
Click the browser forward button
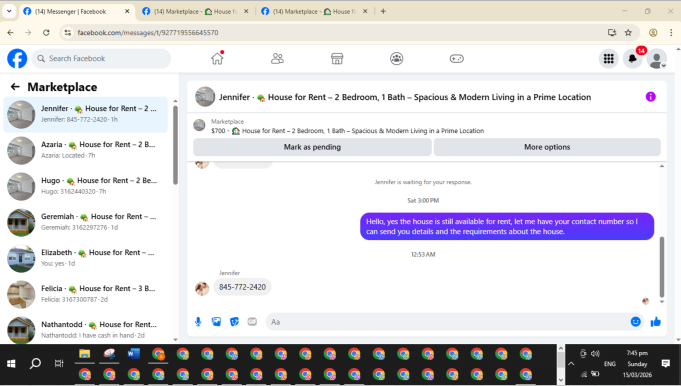(x=28, y=33)
